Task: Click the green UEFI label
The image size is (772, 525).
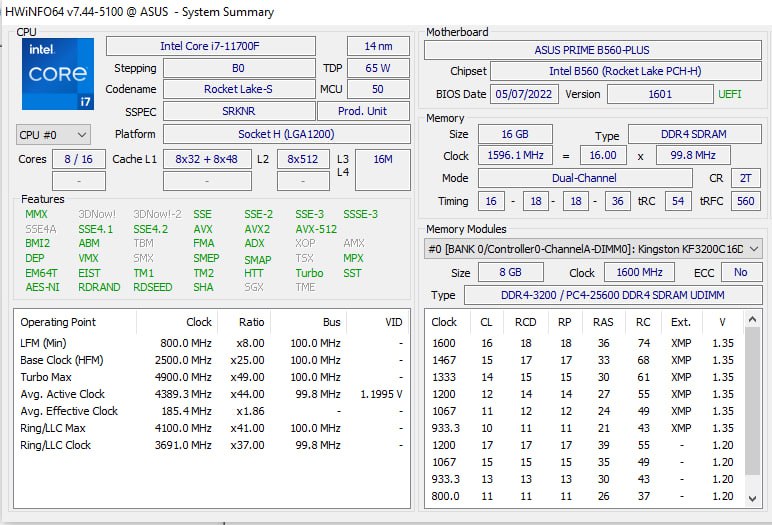Action: click(729, 94)
